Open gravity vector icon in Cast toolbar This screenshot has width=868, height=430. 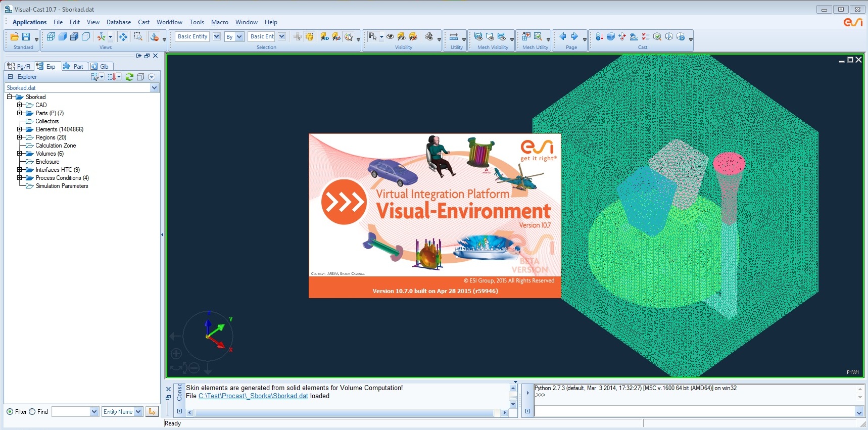pos(599,36)
